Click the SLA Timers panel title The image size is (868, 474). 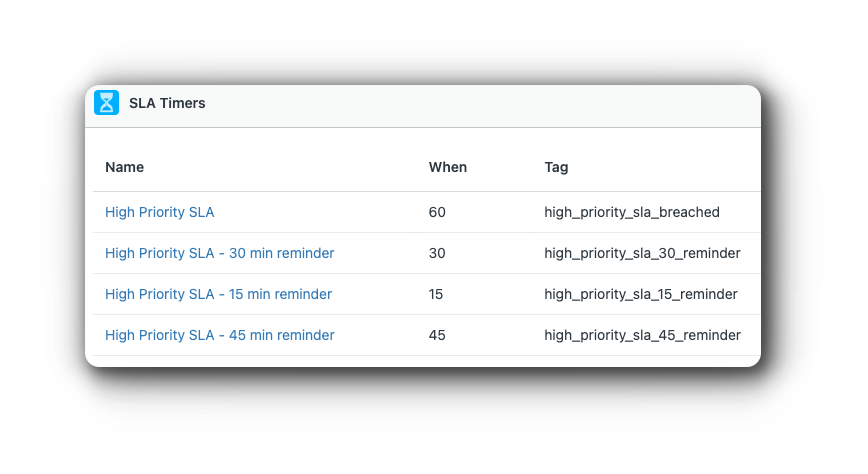point(167,103)
